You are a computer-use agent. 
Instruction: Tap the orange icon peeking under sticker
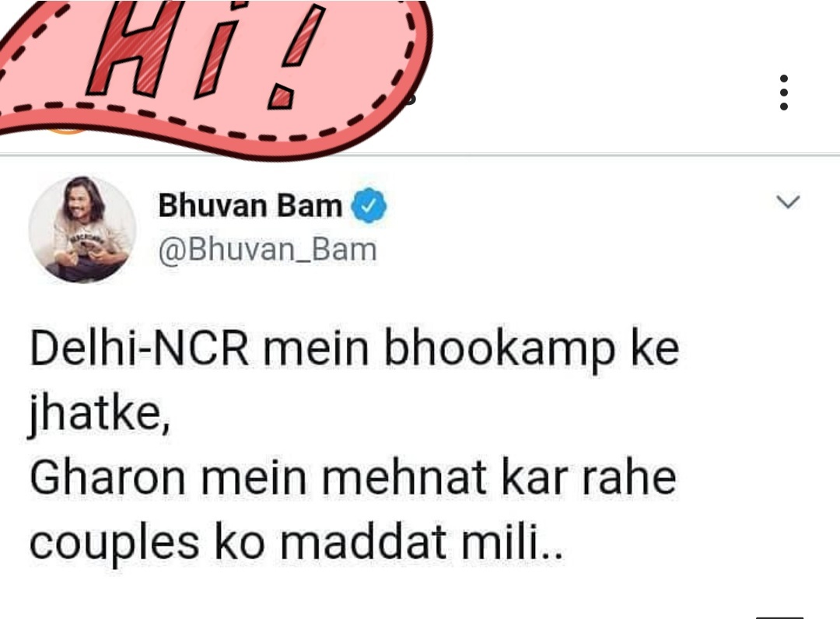point(65,131)
